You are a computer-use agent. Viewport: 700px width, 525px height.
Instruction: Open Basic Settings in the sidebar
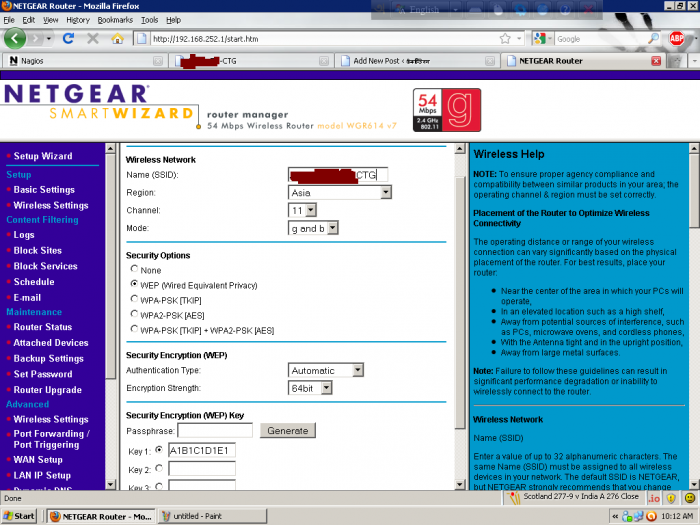click(44, 190)
